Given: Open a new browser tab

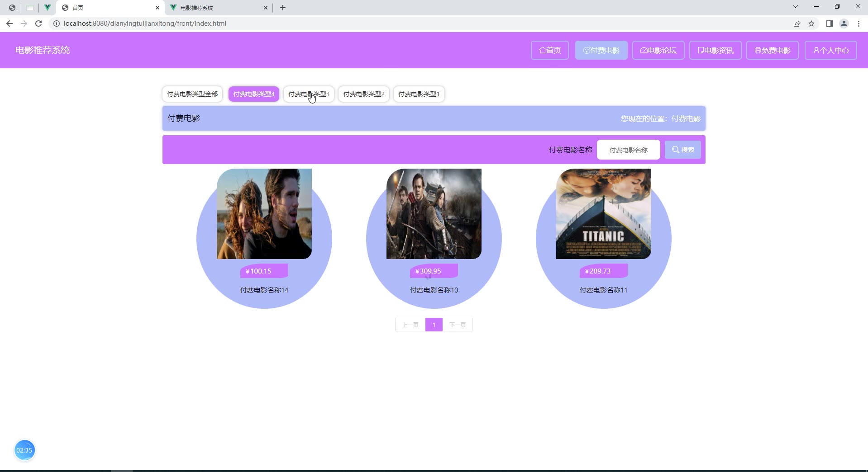Looking at the screenshot, I should [283, 8].
